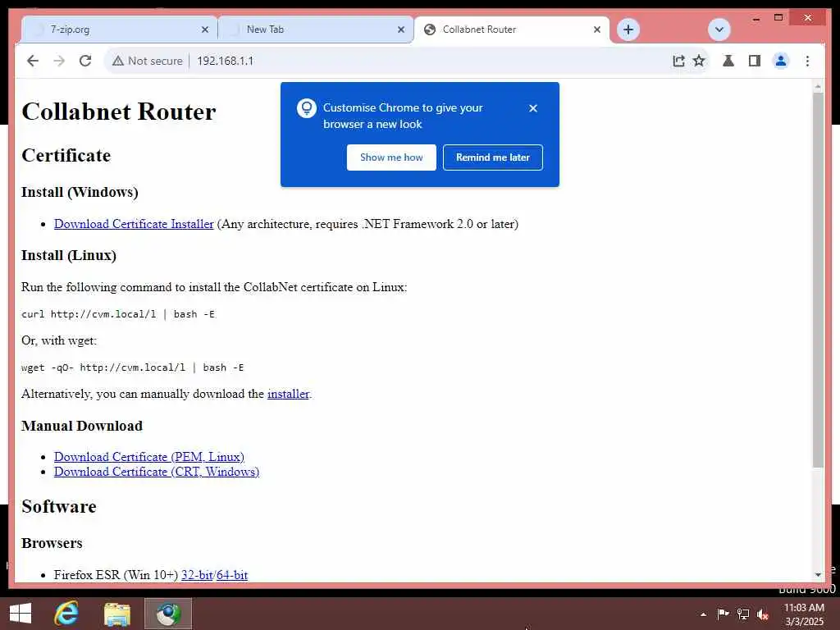Image resolution: width=840 pixels, height=630 pixels.
Task: Click the Manual Download heading
Action: pyautogui.click(x=82, y=426)
